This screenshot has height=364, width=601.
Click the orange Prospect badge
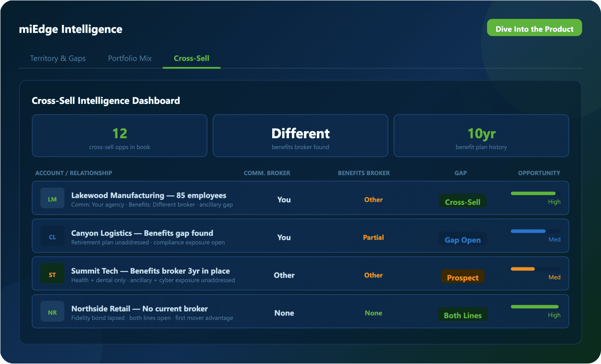point(462,277)
